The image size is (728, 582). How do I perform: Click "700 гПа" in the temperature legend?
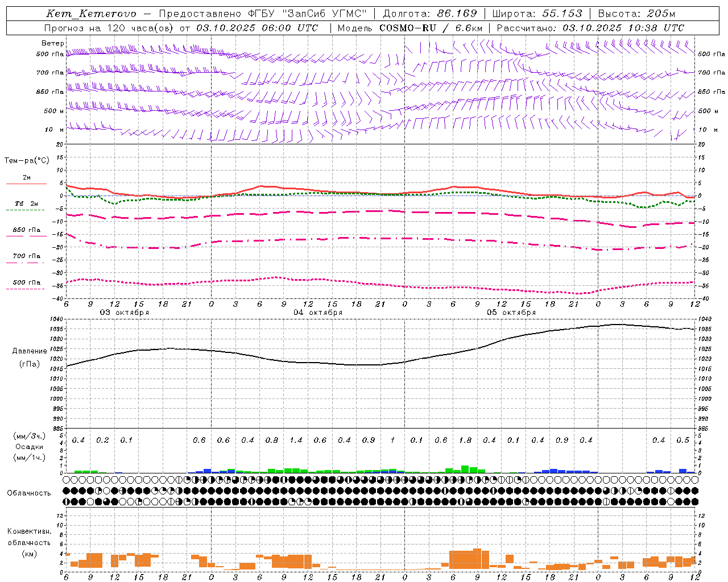[27, 256]
